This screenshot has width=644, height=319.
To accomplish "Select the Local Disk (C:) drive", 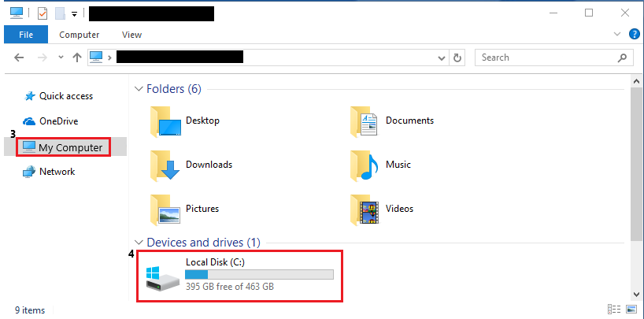I will 239,276.
